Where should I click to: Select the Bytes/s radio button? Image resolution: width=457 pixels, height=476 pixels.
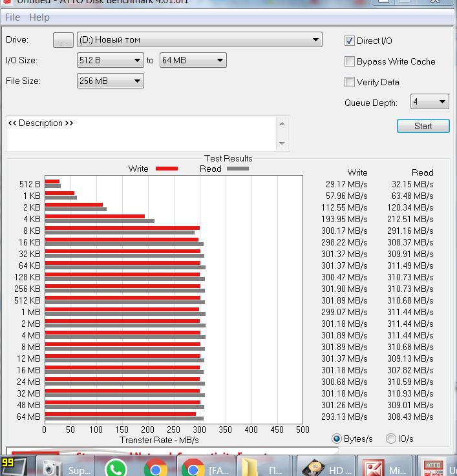point(336,439)
